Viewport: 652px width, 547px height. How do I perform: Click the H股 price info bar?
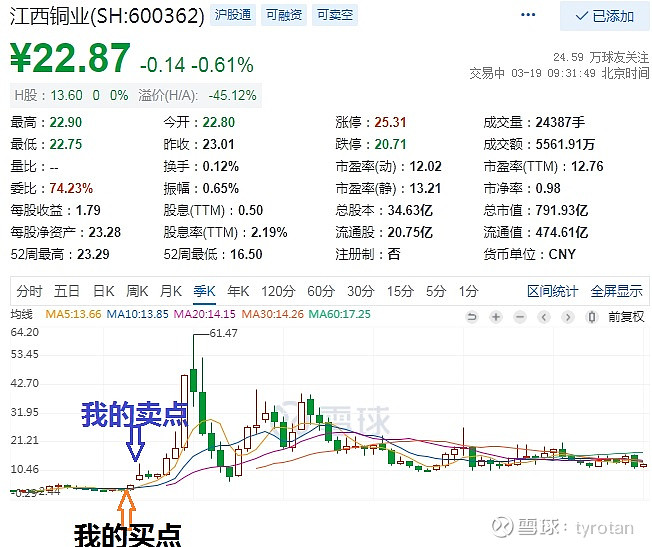135,95
